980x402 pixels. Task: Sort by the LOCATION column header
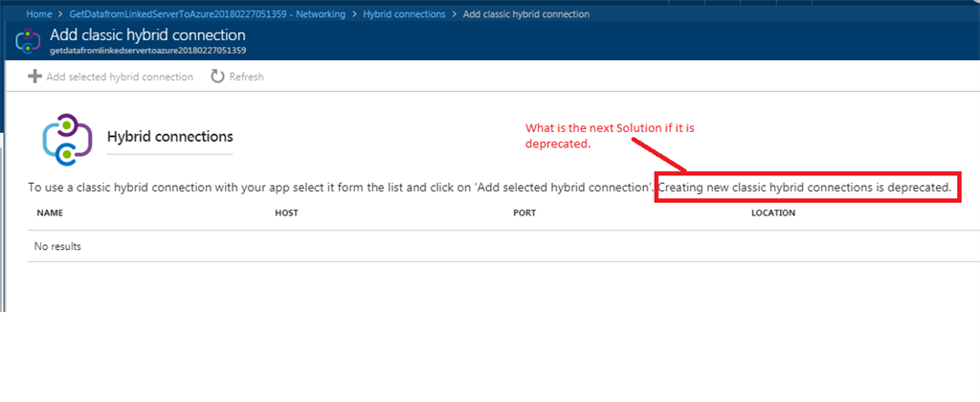pyautogui.click(x=773, y=213)
